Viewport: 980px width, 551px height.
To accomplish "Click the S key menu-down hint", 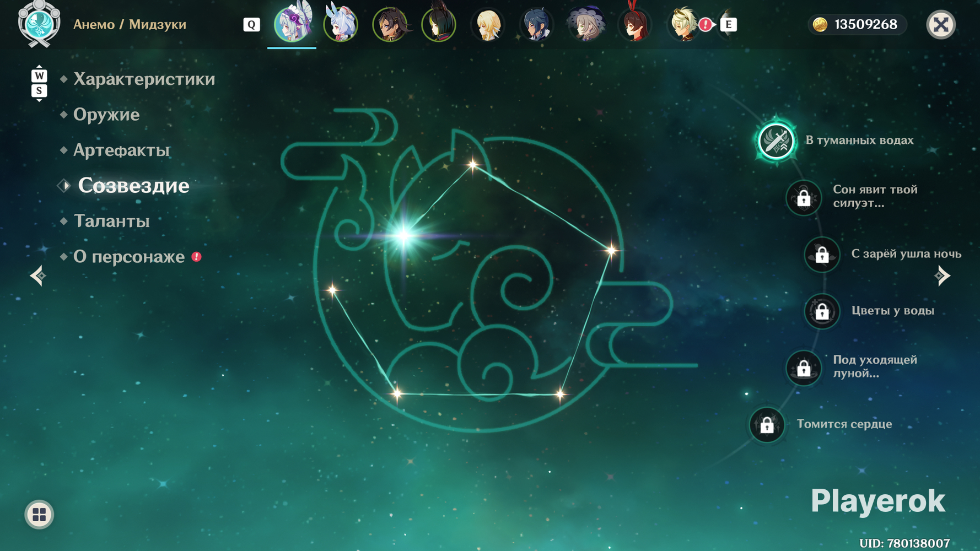I will pyautogui.click(x=39, y=91).
